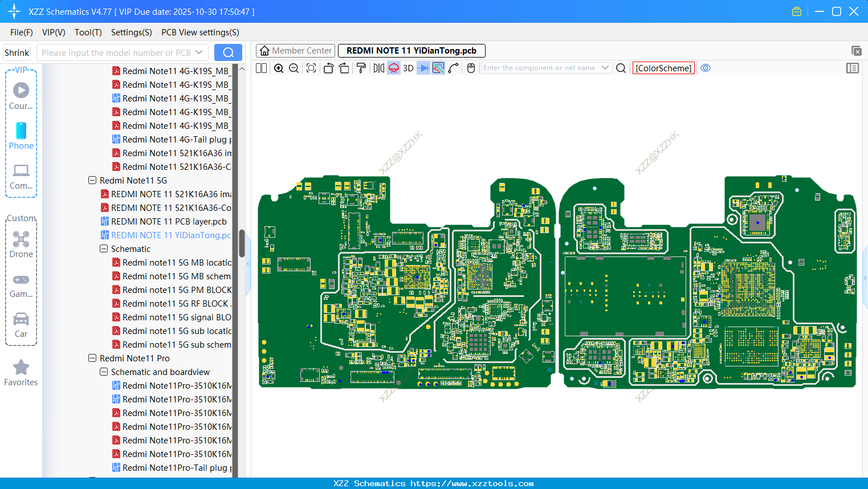Screen dimensions: 868x489
Task: Open Favorites star in the sidebar
Action: pos(21,373)
